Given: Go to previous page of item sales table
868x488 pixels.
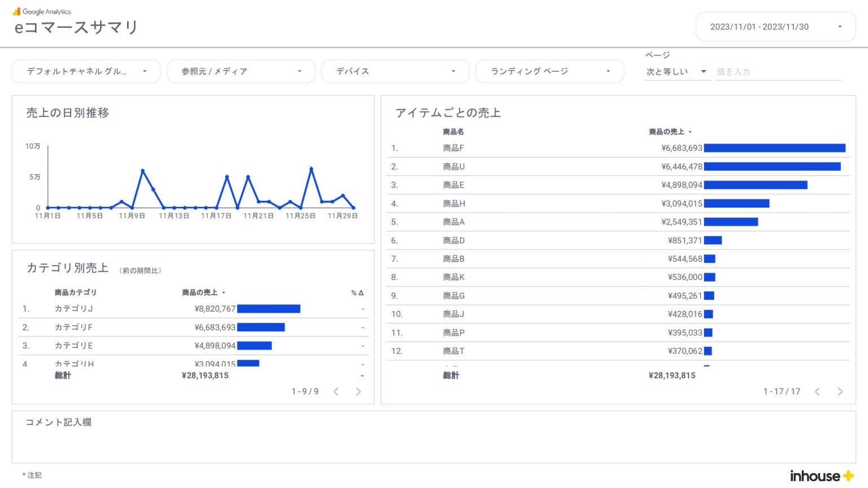Looking at the screenshot, I should point(817,391).
